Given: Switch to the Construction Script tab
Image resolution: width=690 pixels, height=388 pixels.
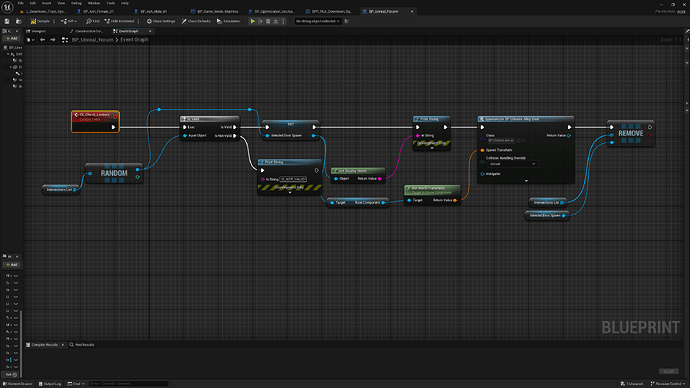Looking at the screenshot, I should pyautogui.click(x=86, y=31).
